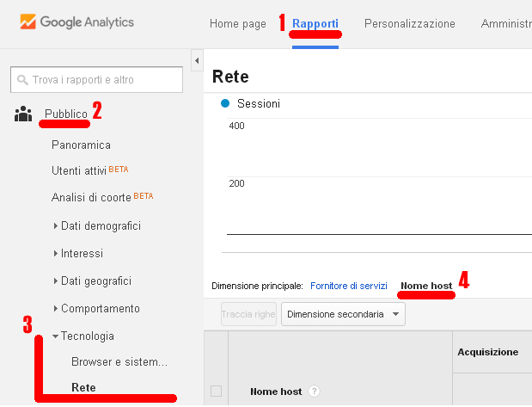Collapse the sidebar with the arrow handle
This screenshot has width=532, height=407.
pyautogui.click(x=196, y=61)
